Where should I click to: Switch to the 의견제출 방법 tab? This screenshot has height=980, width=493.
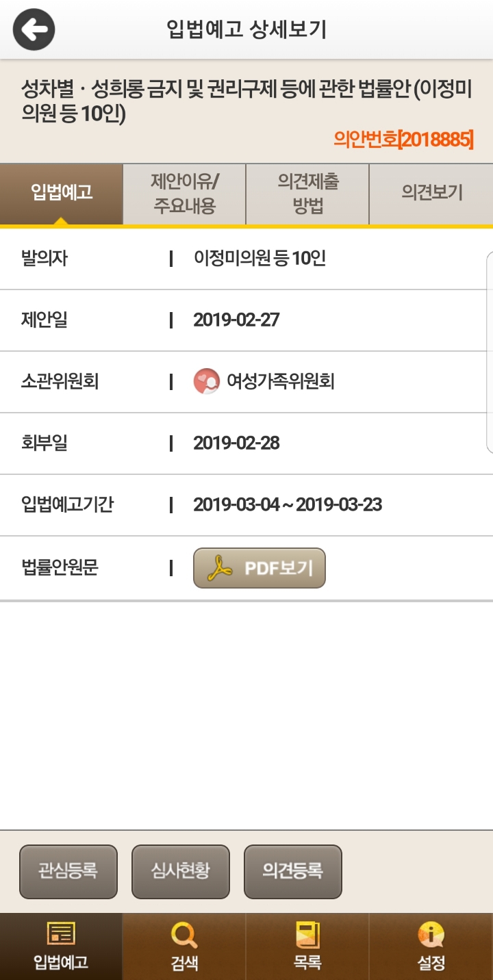pyautogui.click(x=307, y=193)
